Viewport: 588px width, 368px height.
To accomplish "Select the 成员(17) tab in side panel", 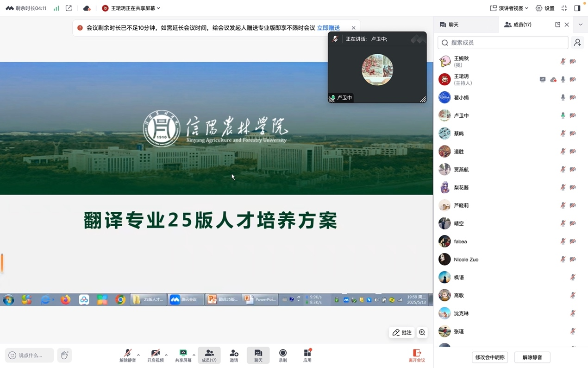I will click(518, 25).
